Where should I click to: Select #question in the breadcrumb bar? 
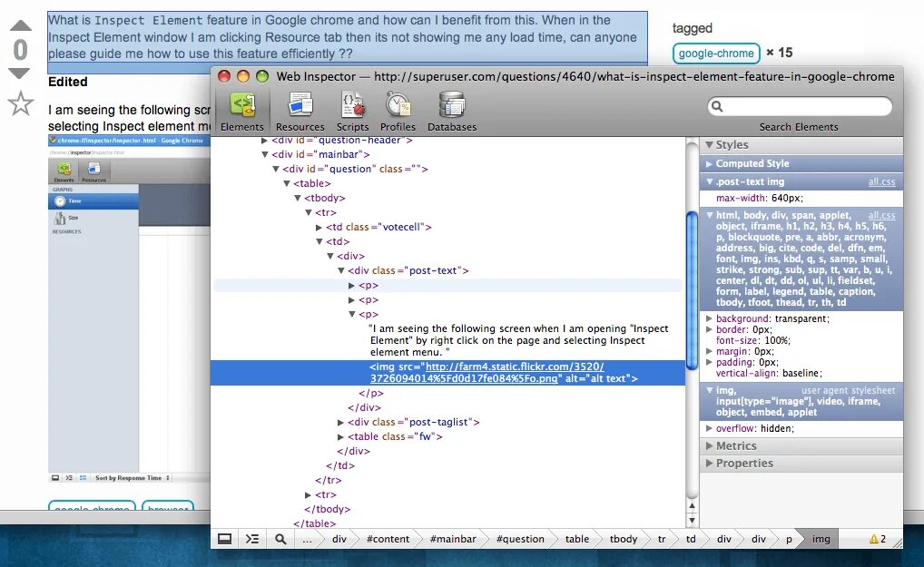tap(520, 539)
